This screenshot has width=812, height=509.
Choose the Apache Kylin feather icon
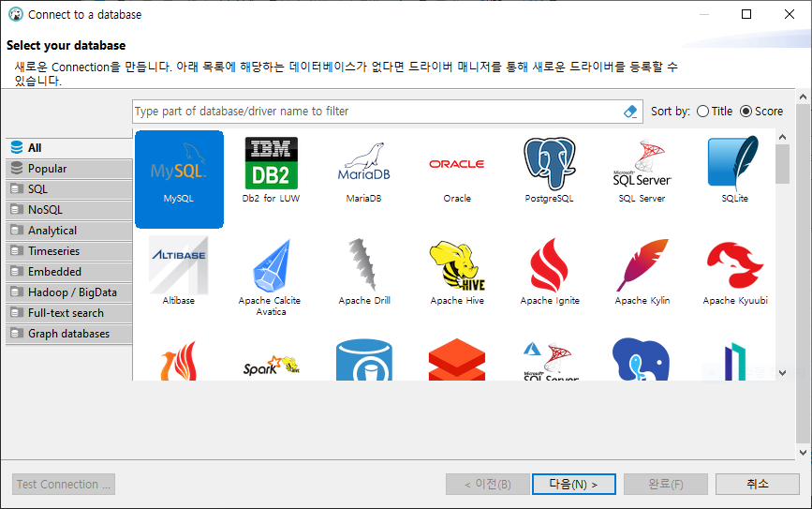click(642, 271)
